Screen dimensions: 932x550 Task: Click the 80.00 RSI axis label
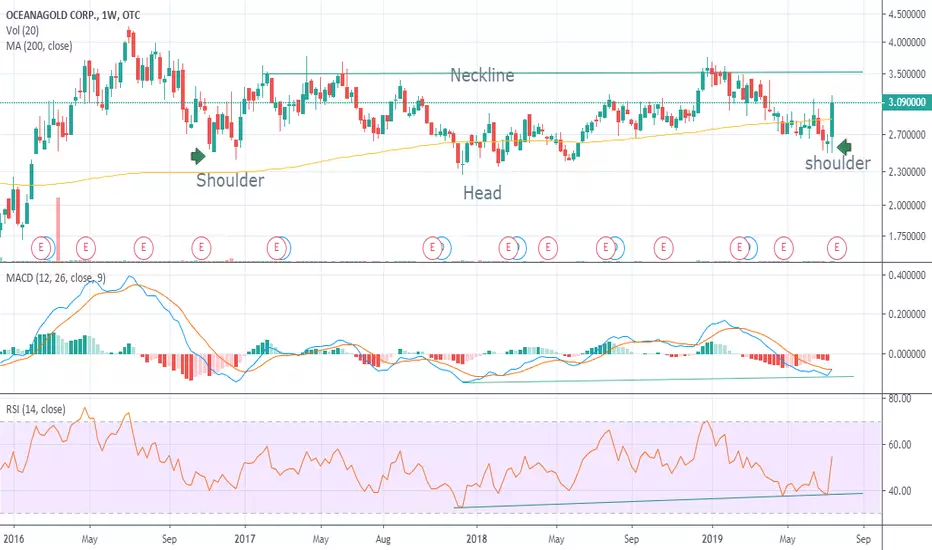coord(900,398)
